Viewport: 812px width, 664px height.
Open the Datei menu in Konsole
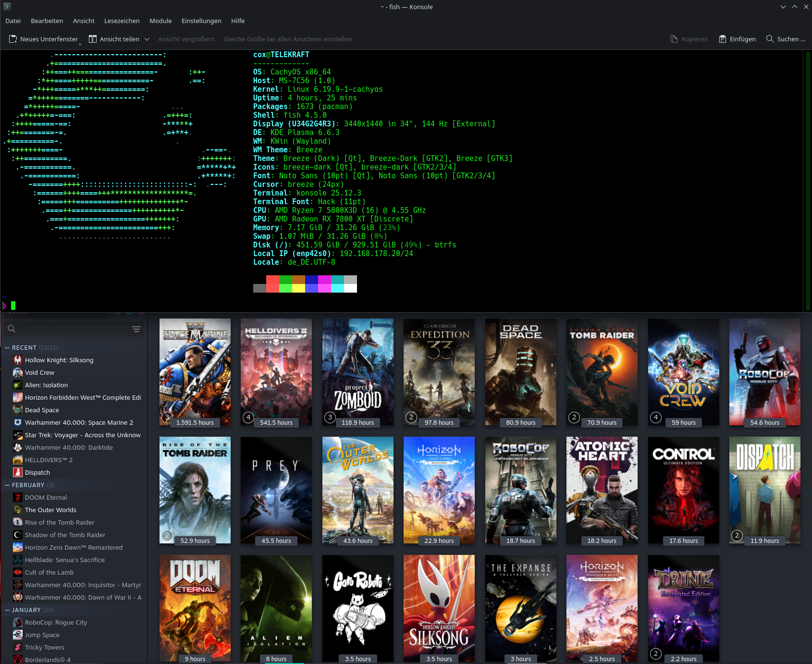pyautogui.click(x=13, y=21)
